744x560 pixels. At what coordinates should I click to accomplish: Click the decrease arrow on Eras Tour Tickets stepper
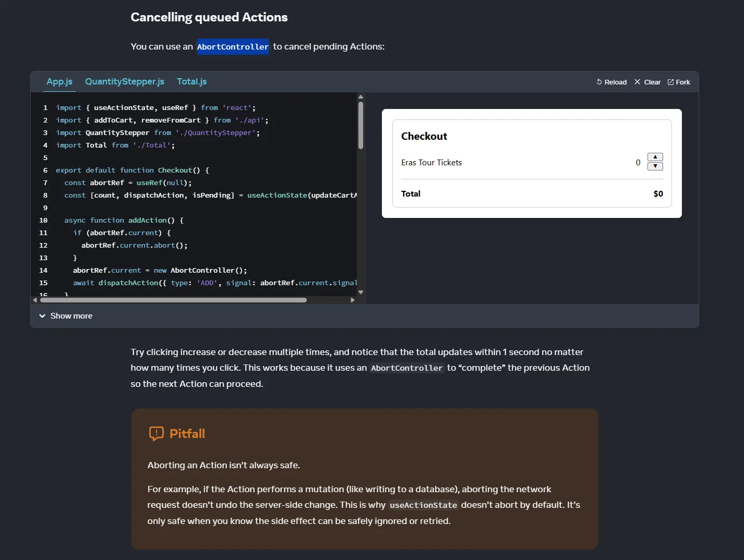[x=655, y=166]
